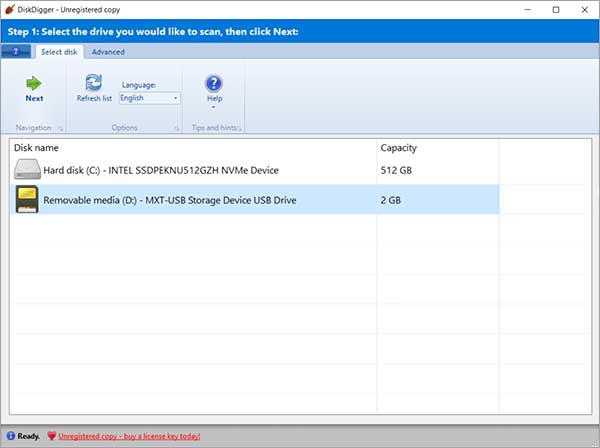Expand the Tips and hints group launcher
The height and width of the screenshot is (448, 600).
click(x=240, y=128)
